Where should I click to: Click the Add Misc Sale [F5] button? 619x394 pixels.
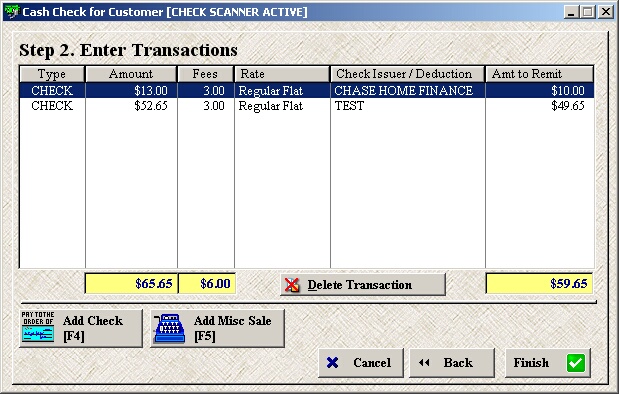pos(217,328)
